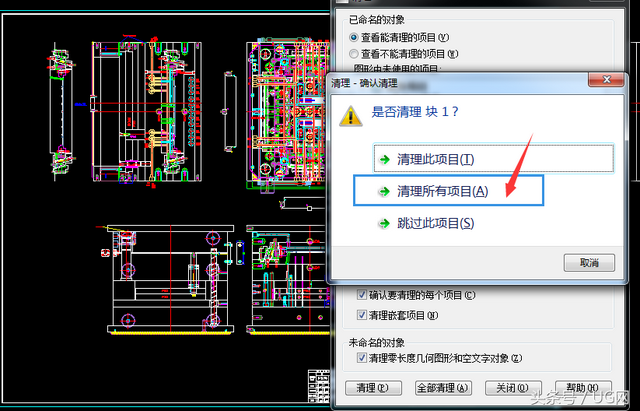Click the yellow warning triangle icon

(351, 116)
